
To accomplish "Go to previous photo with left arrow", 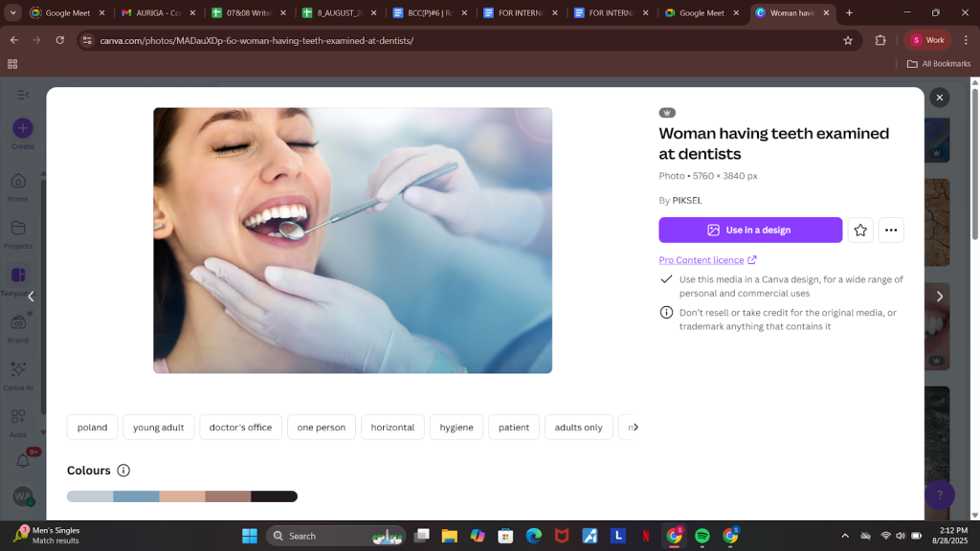I will (31, 297).
